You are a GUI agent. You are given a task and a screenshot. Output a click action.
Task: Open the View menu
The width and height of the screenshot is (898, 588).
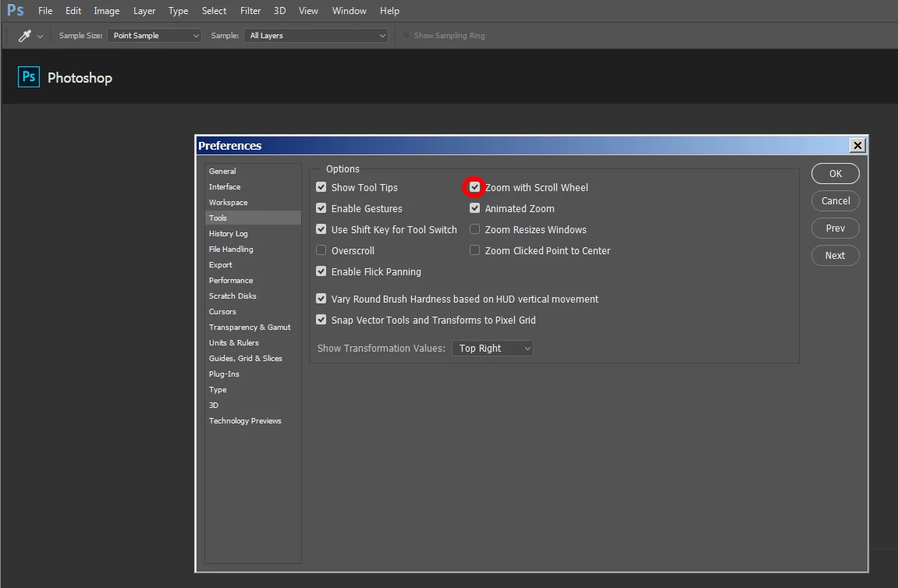point(308,10)
